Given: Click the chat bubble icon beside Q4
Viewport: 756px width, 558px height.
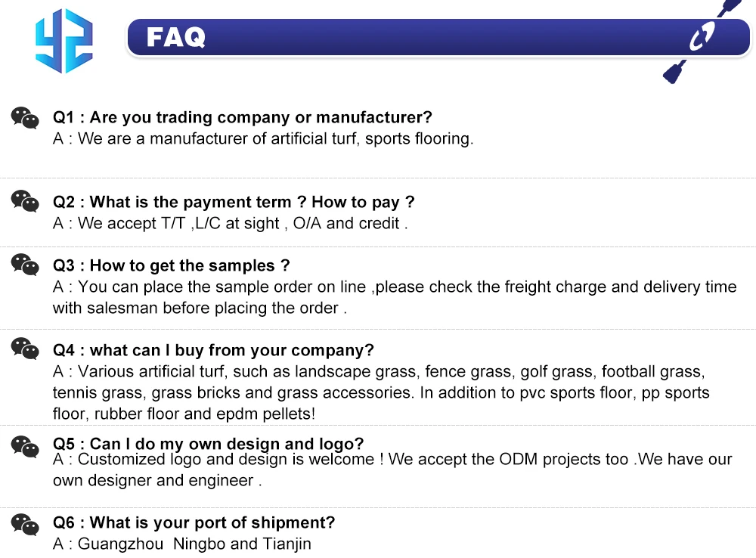Looking at the screenshot, I should [25, 349].
